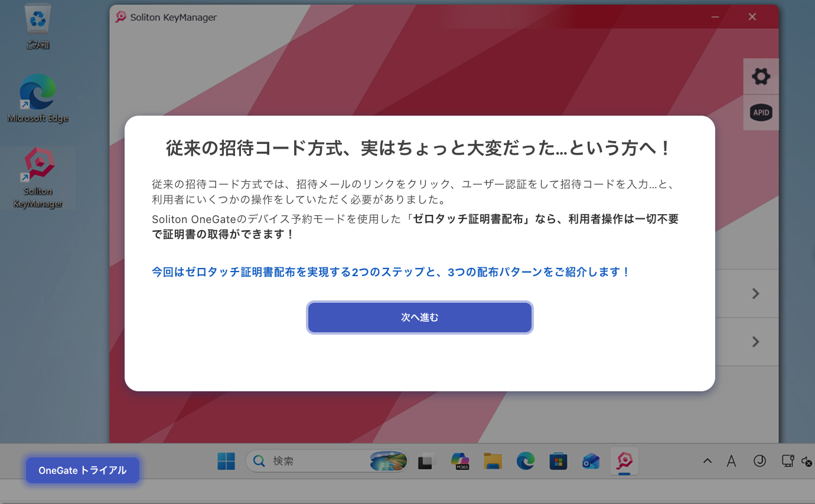Show hidden system tray icons
Viewport: 815px width, 504px height.
click(x=708, y=461)
